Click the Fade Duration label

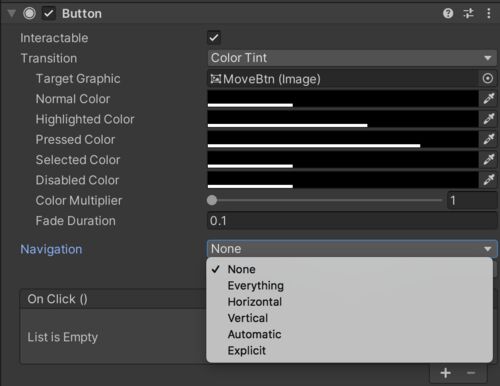coord(76,221)
